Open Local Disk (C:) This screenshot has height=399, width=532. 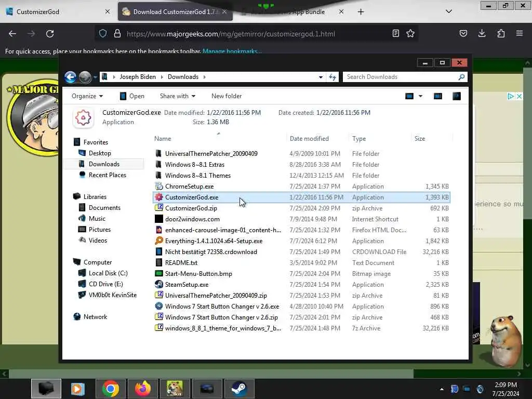click(x=108, y=273)
